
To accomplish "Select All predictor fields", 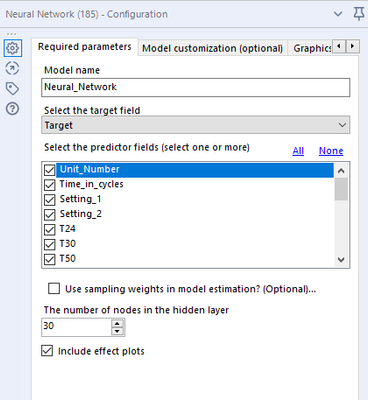I will [298, 151].
